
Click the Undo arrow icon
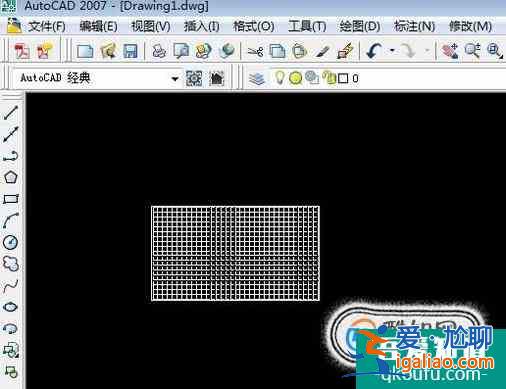[374, 51]
